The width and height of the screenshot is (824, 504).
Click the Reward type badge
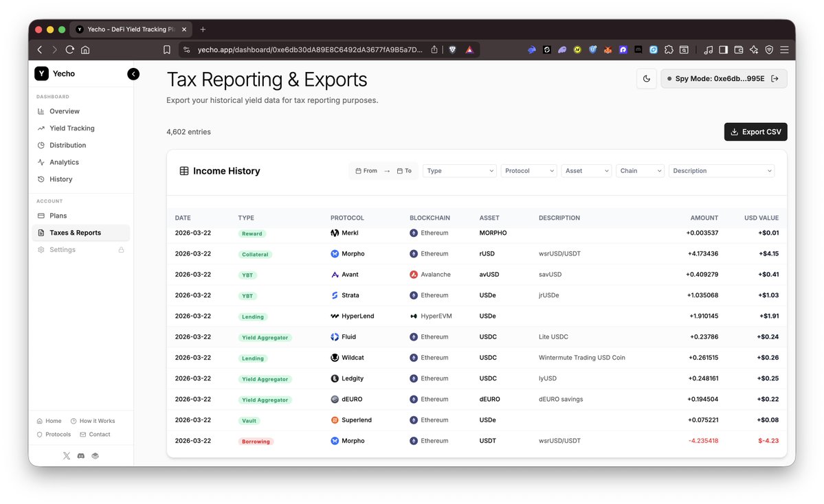point(252,233)
